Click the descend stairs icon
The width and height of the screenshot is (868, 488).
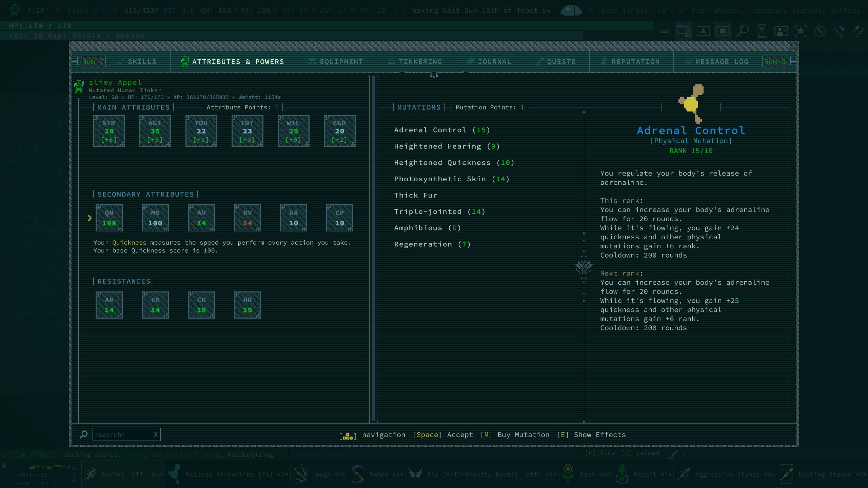(x=840, y=31)
